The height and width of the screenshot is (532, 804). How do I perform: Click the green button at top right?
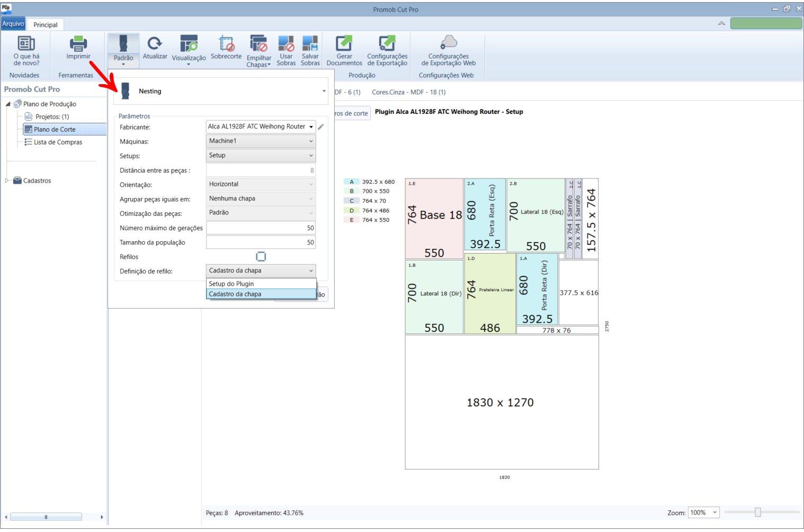click(x=766, y=23)
